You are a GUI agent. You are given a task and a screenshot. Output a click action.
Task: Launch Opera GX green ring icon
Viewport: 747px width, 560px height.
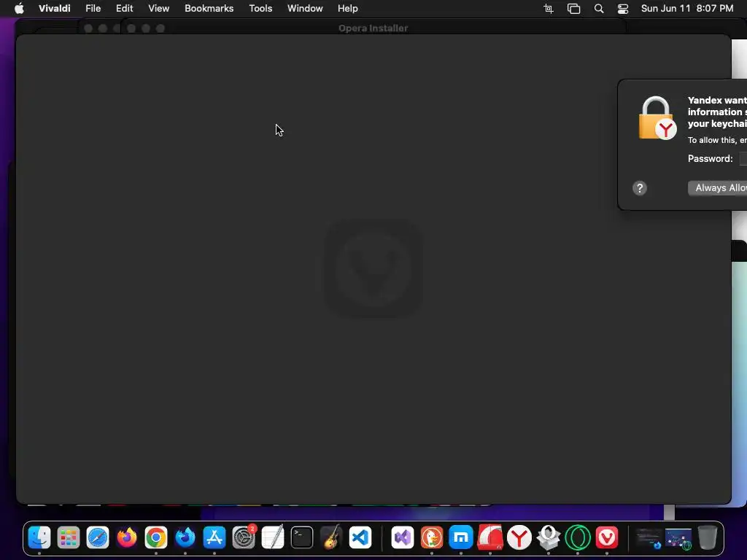[x=578, y=537]
